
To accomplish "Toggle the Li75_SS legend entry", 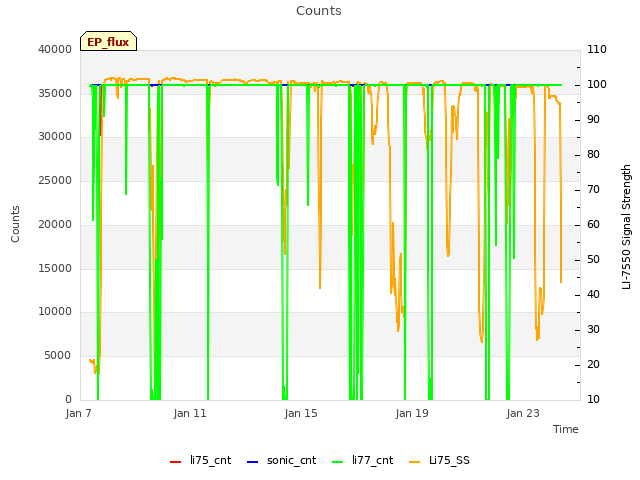I will 439,460.
